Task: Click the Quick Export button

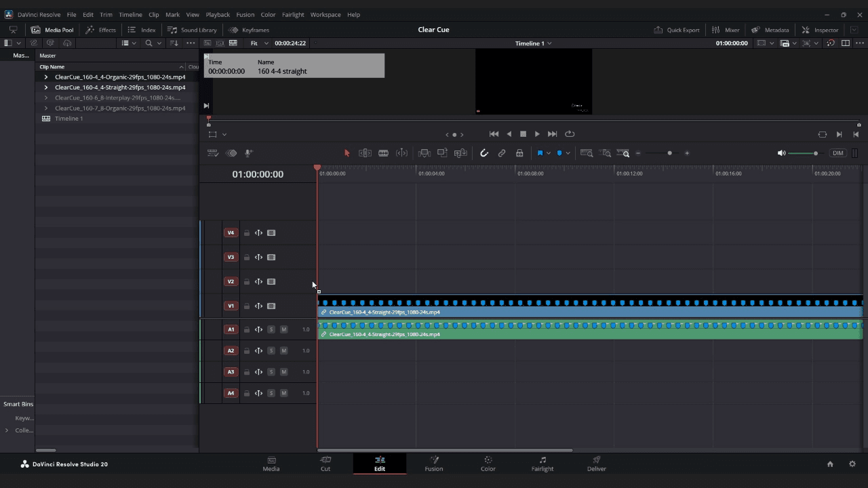Action: point(677,30)
